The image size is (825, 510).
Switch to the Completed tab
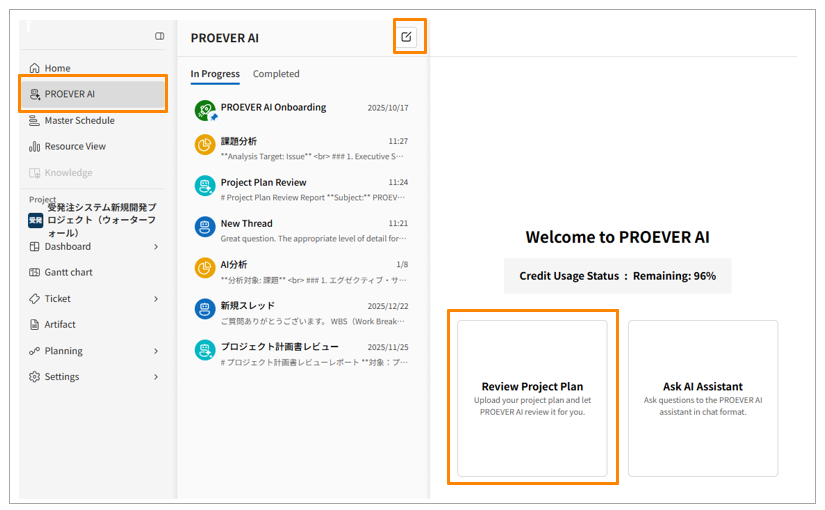276,74
